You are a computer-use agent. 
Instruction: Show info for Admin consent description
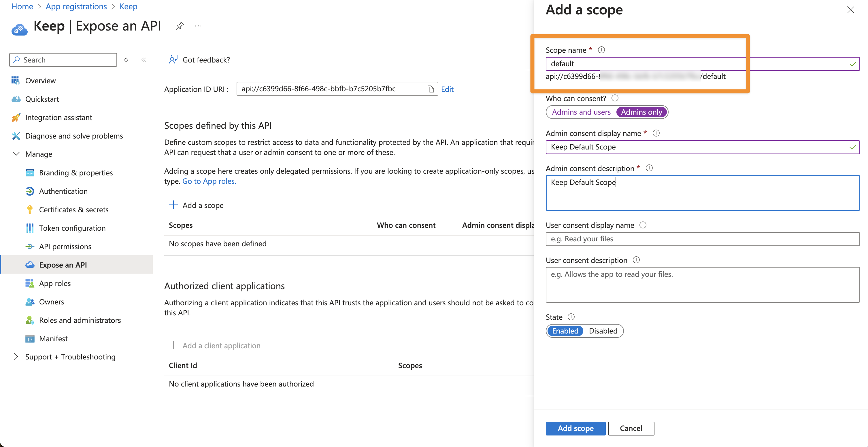(x=649, y=168)
